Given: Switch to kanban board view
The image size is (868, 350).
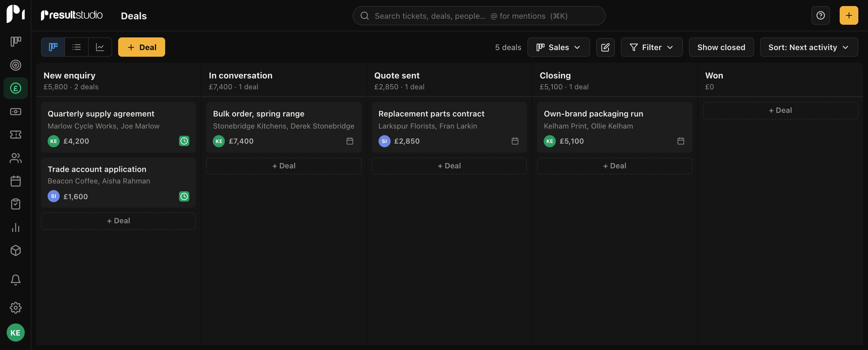Looking at the screenshot, I should tap(53, 47).
